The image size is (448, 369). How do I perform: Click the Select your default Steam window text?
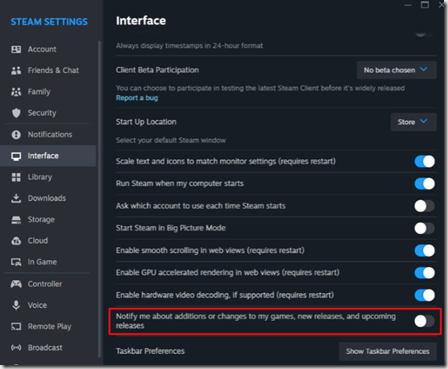(x=171, y=140)
